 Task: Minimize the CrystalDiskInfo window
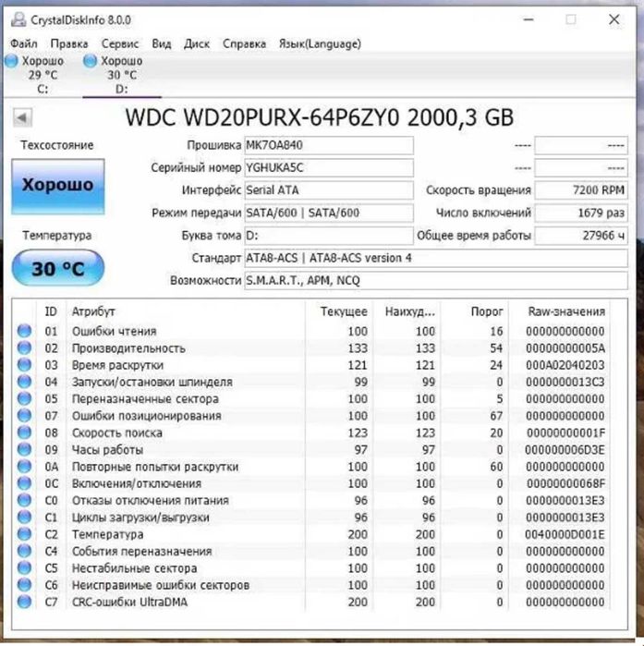pyautogui.click(x=529, y=19)
